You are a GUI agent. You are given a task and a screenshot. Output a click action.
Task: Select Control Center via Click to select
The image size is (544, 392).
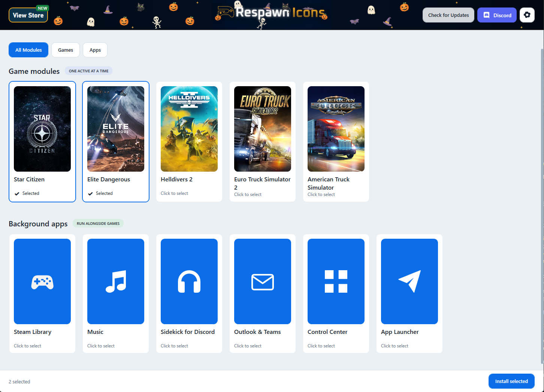click(321, 346)
